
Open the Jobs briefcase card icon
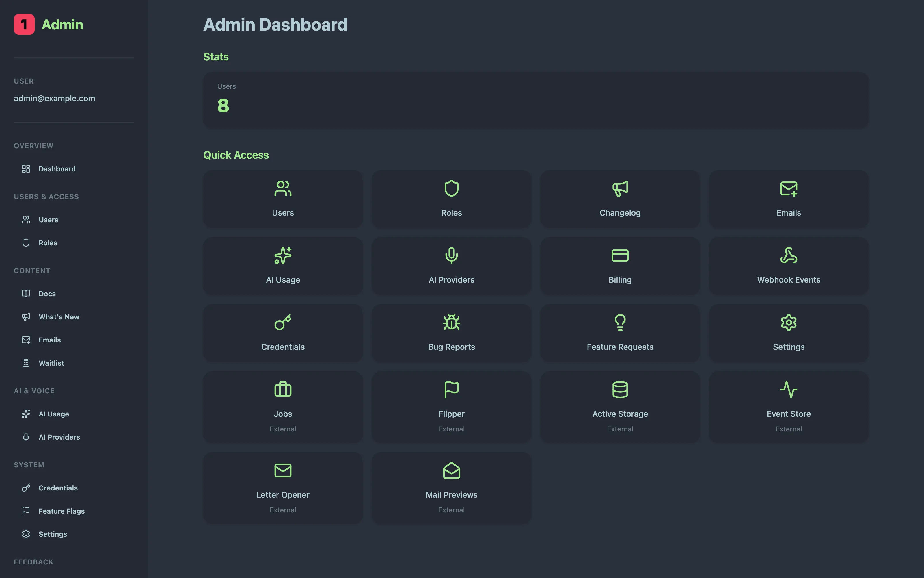tap(283, 390)
